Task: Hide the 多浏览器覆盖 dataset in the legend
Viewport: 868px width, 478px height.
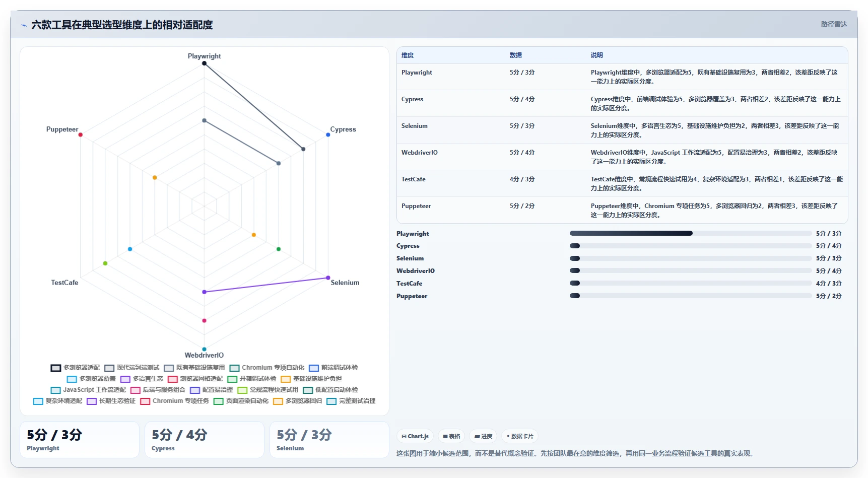Action: click(x=91, y=379)
